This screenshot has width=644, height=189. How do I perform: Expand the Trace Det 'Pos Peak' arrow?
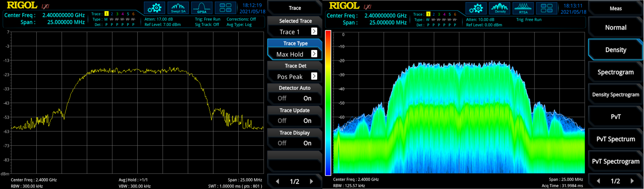pyautogui.click(x=314, y=76)
